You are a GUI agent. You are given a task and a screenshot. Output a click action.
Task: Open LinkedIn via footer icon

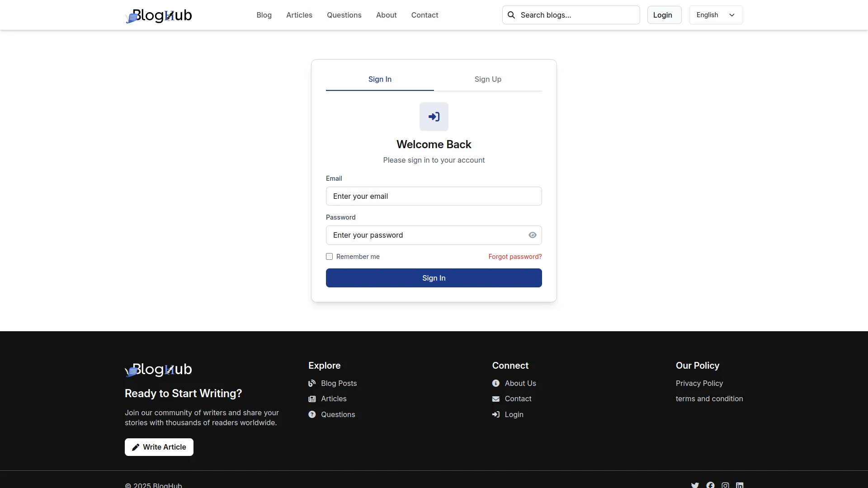click(x=740, y=485)
